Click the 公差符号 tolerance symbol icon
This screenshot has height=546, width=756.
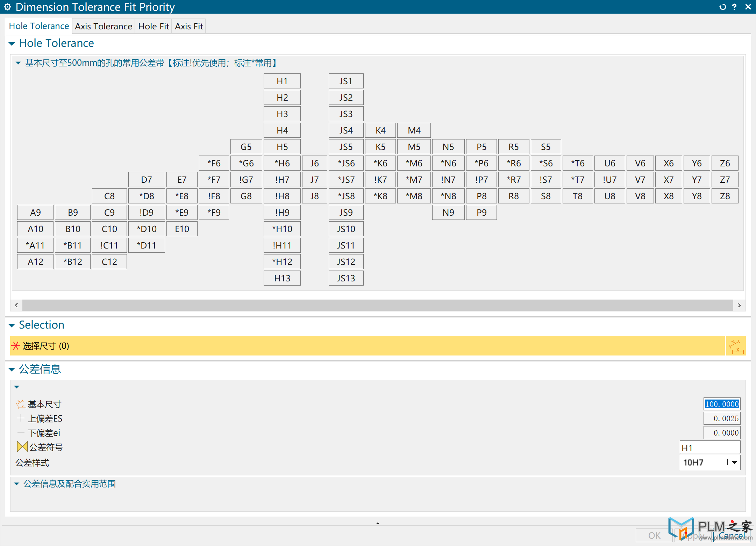(22, 447)
